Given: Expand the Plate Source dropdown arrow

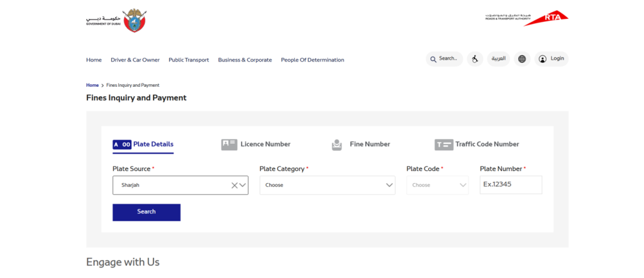Looking at the screenshot, I should click(243, 185).
